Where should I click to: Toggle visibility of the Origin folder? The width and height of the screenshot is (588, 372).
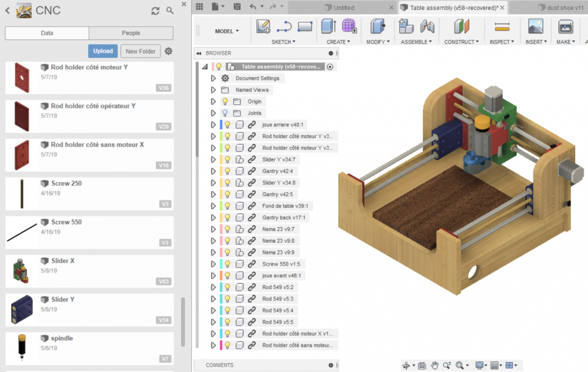(225, 102)
